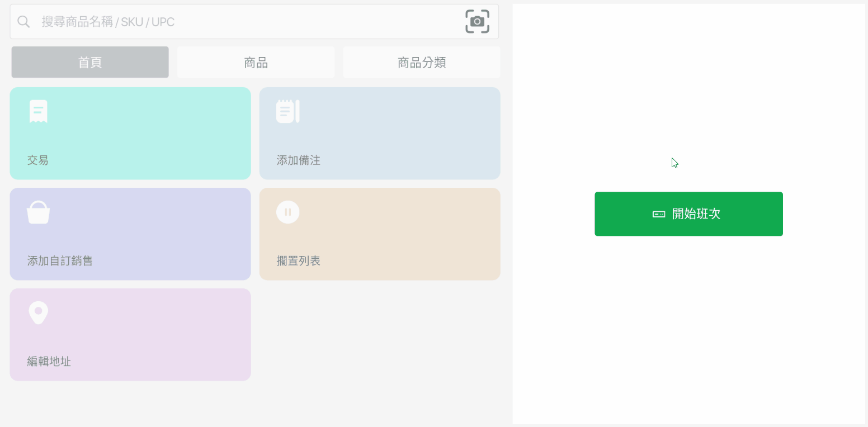
Task: Open the 擱置列表 text label
Action: click(299, 261)
